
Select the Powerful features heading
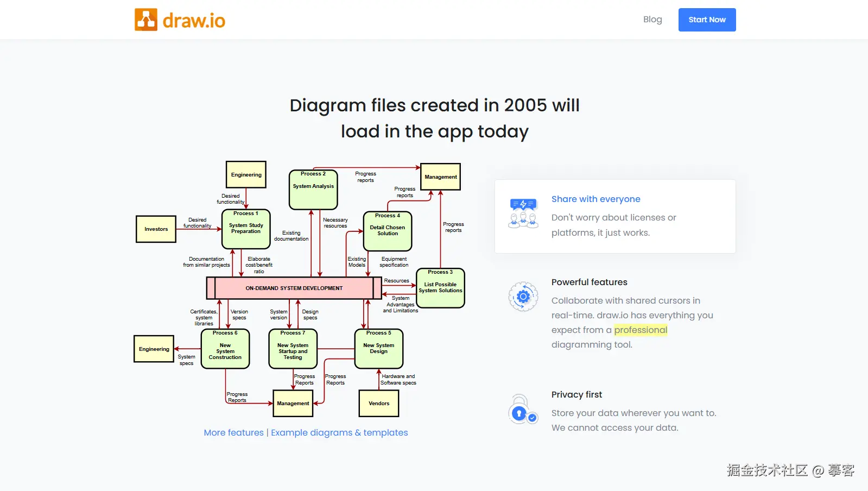click(589, 282)
